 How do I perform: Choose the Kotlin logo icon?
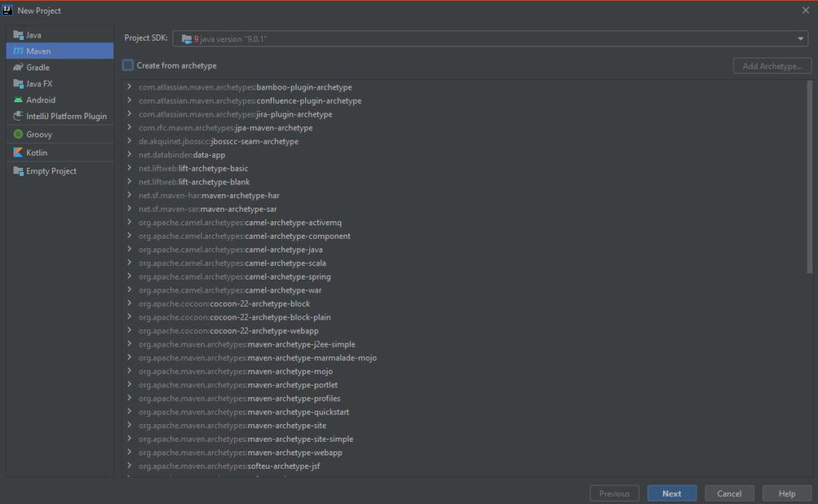(x=18, y=153)
